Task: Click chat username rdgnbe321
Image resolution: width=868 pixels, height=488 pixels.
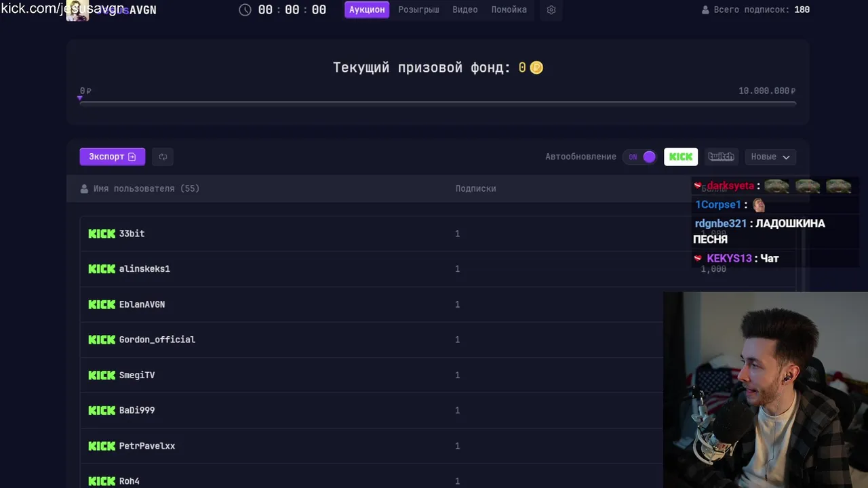Action: pyautogui.click(x=721, y=224)
